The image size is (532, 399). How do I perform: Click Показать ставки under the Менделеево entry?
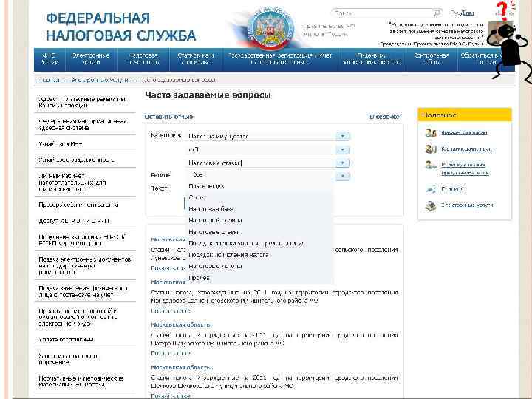point(172,311)
